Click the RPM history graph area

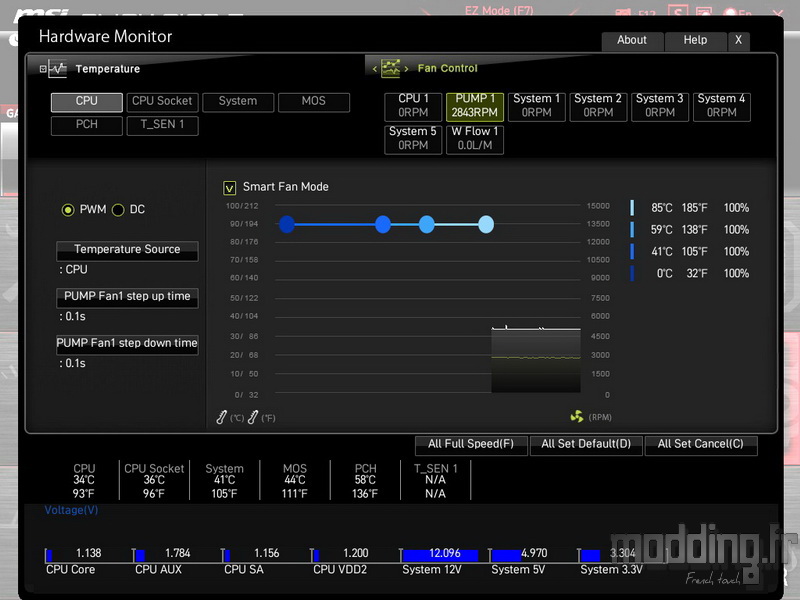(x=536, y=360)
